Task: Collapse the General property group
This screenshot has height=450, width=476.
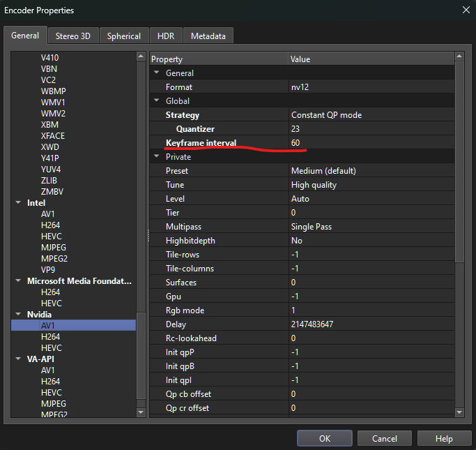Action: click(158, 73)
